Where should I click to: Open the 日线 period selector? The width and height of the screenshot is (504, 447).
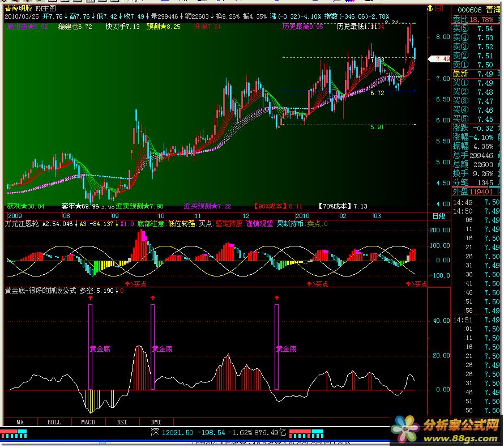tap(438, 216)
